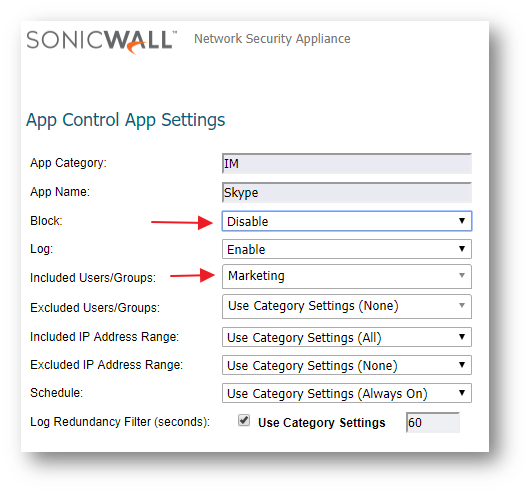531x494 pixels.
Task: Click the App Name field showing Skype
Action: [347, 193]
